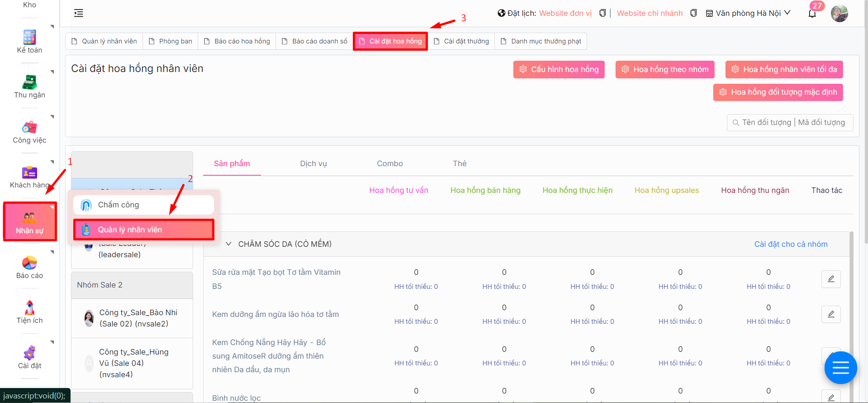Open the Báo cáo pie chart icon

tap(29, 263)
